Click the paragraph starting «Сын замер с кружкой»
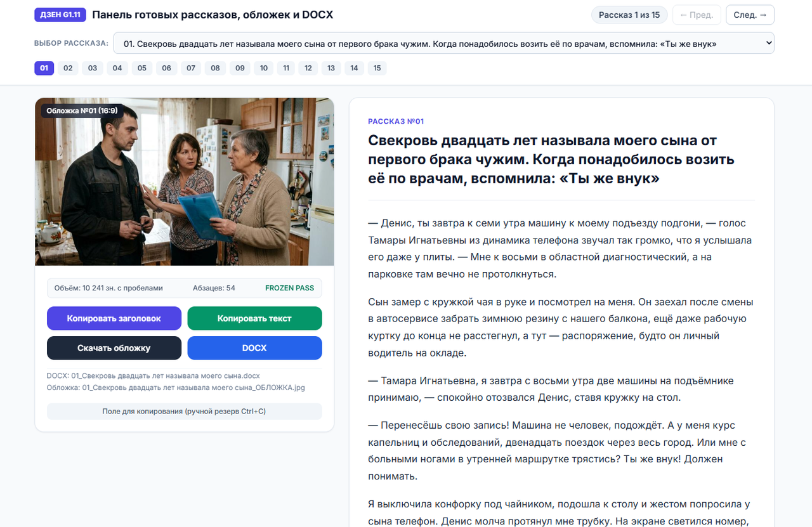812x527 pixels. 561,327
